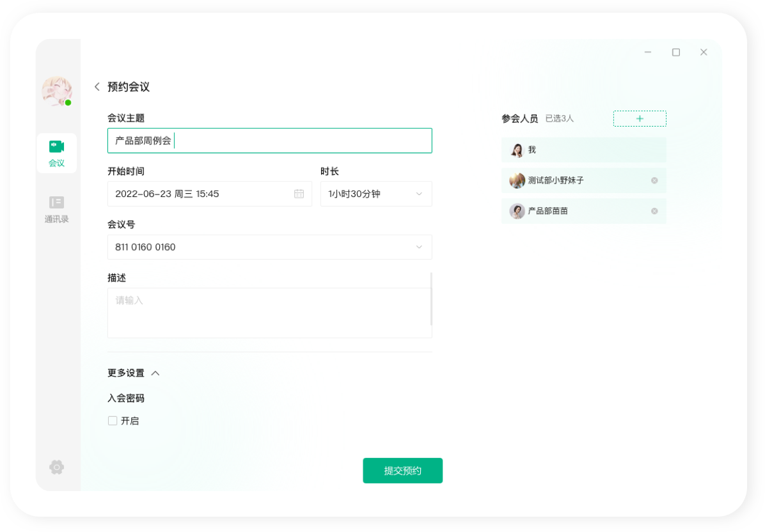The image size is (765, 532).
Task: Open the calendar icon in 开始时间 field
Action: tap(298, 194)
